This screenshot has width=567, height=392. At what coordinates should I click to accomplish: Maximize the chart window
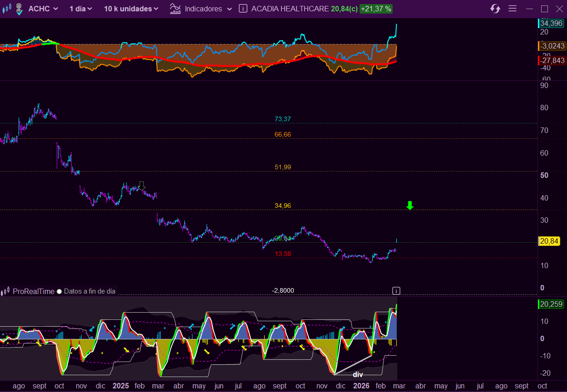(545, 9)
